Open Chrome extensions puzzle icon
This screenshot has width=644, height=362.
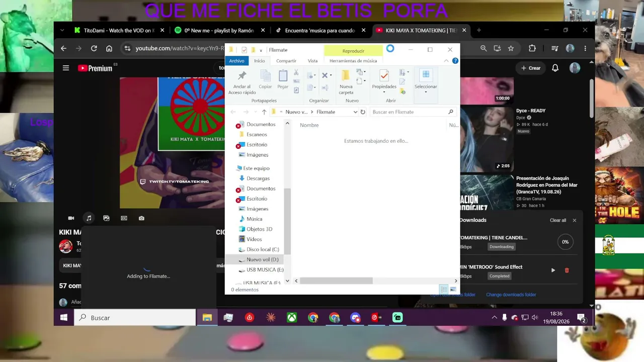click(532, 48)
